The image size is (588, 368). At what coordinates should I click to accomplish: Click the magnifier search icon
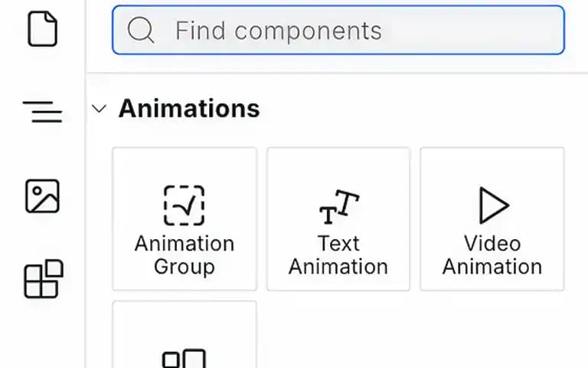click(141, 31)
